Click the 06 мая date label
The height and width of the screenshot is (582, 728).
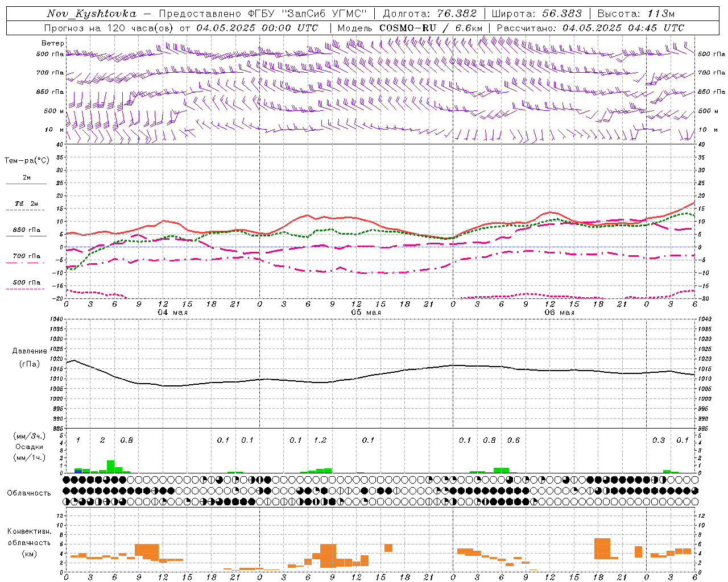pos(560,313)
